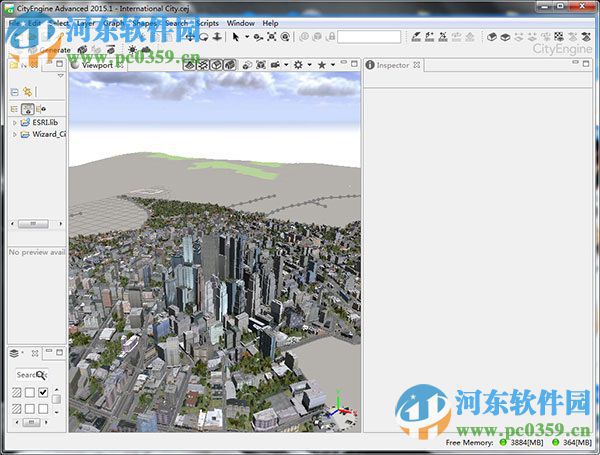Viewport: 600px width, 455px height.
Task: Toggle Link with Editor in Navigator
Action: click(27, 92)
